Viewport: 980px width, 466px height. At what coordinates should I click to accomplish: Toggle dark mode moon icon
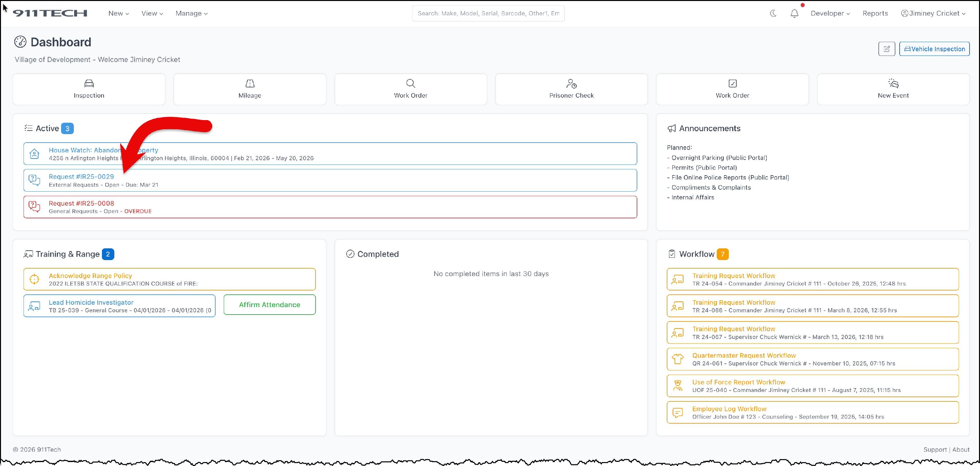point(773,13)
